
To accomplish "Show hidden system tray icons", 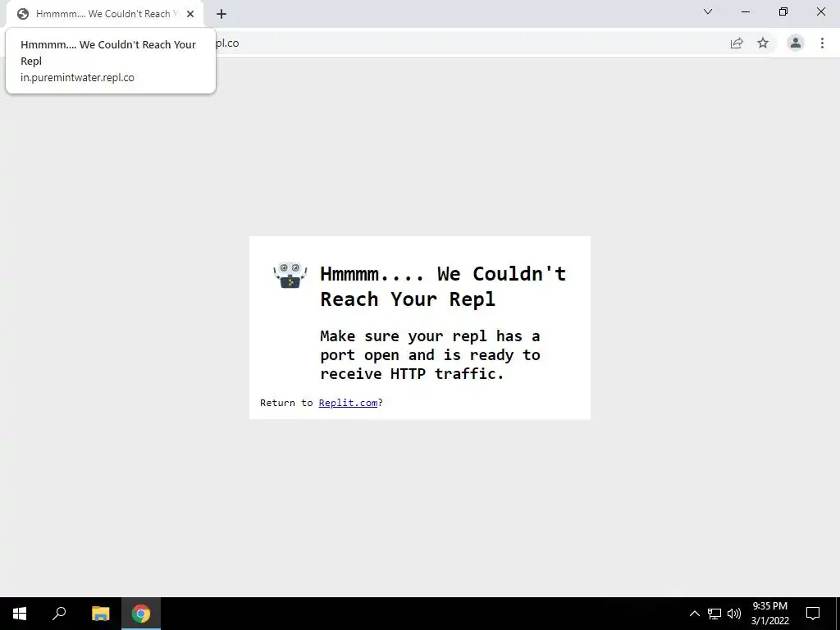I will (694, 614).
